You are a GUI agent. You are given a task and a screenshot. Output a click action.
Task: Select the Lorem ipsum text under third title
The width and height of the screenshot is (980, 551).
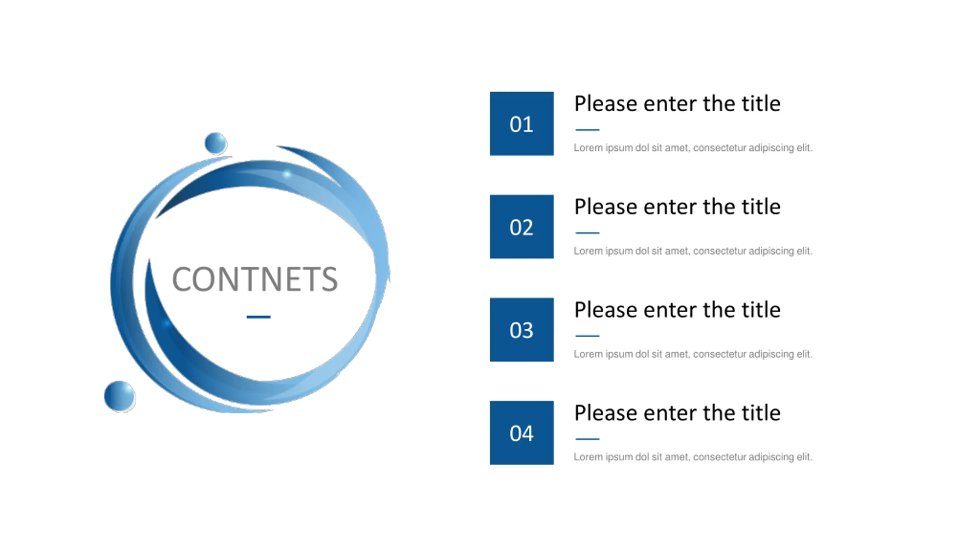click(693, 354)
